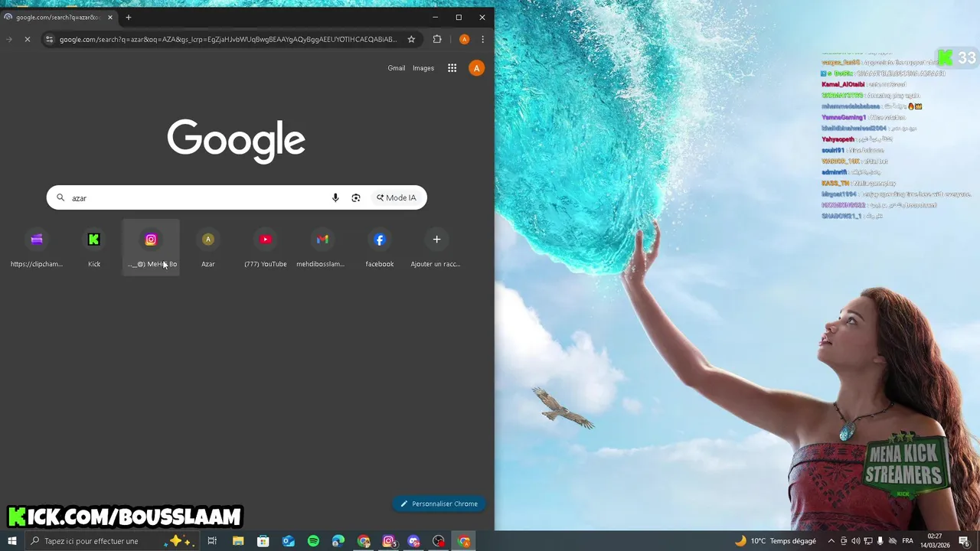Open the Chrome three-dot menu

[x=482, y=39]
